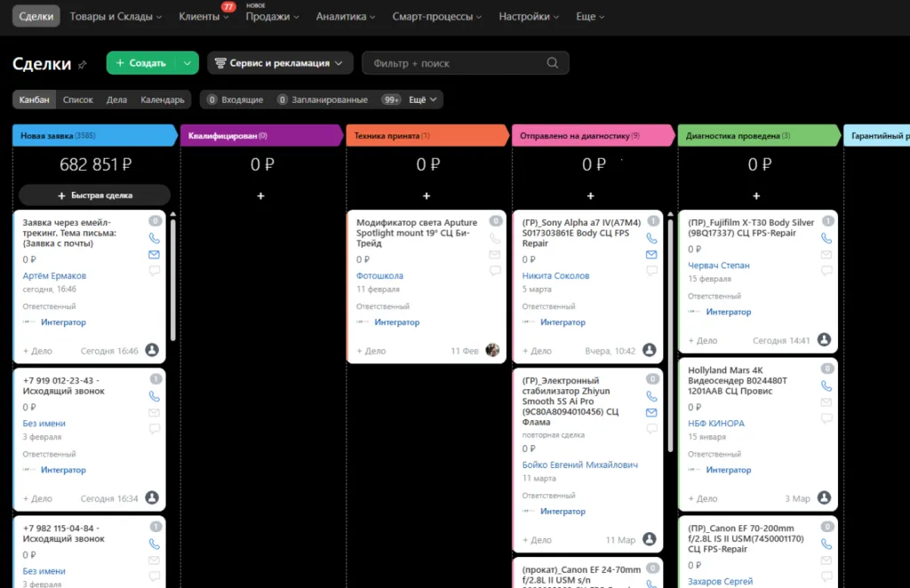Viewport: 910px width, 588px height.
Task: Open the Никита Соколов client link
Action: click(555, 276)
